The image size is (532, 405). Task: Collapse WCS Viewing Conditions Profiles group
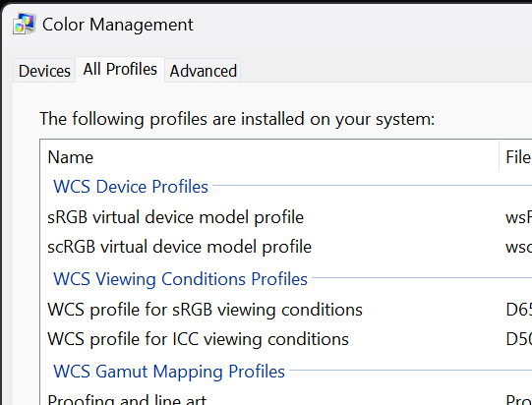tap(180, 279)
